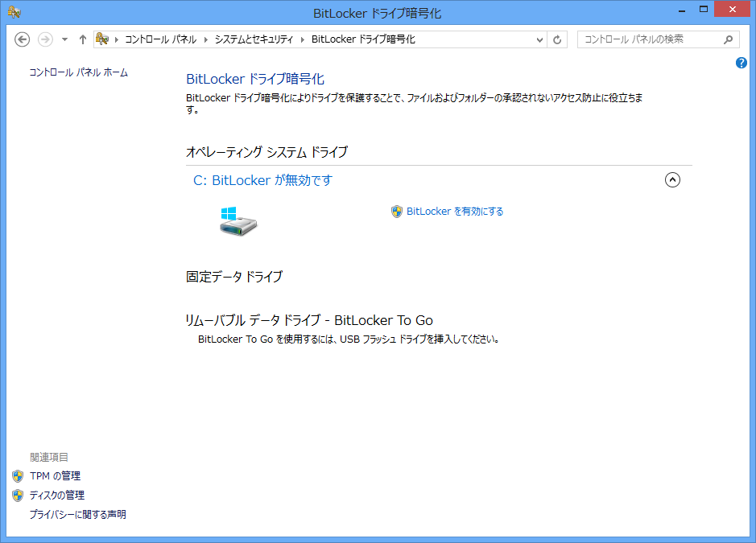Expand the chevron after the address bar icon

coord(116,39)
